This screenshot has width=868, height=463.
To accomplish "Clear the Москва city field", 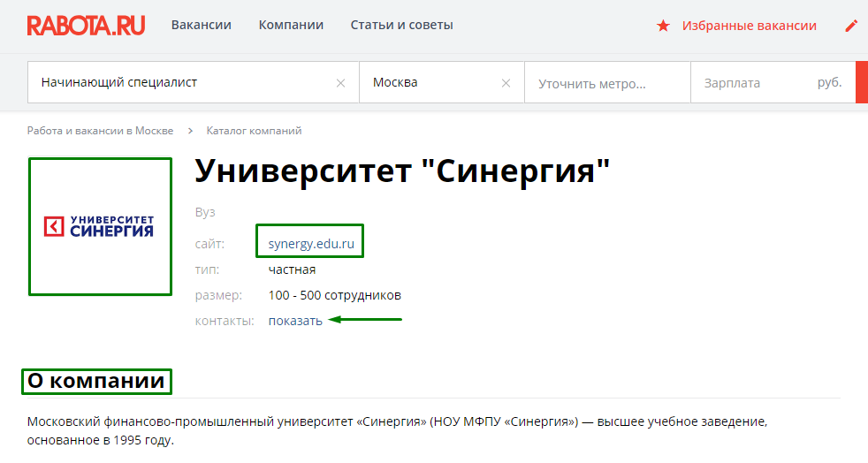I will [x=506, y=83].
